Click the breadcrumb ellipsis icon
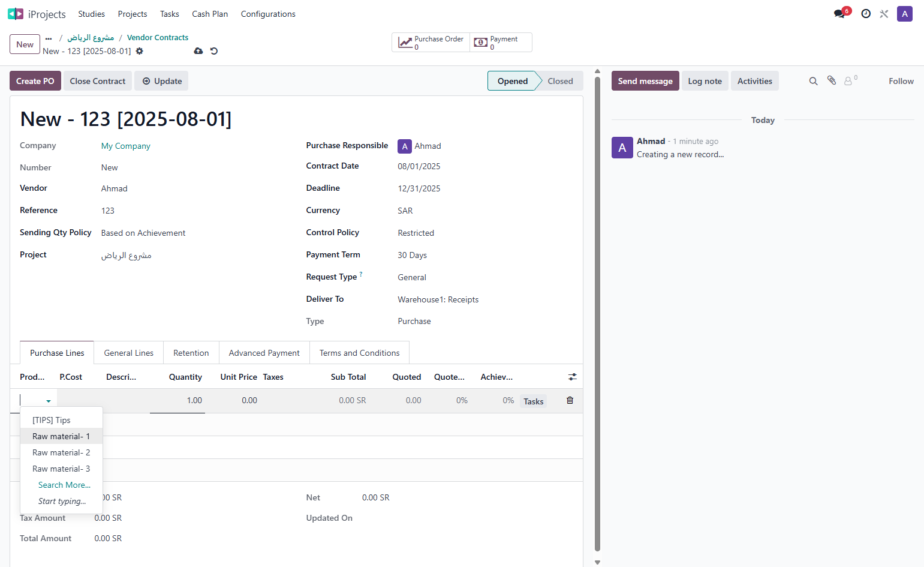 [49, 38]
